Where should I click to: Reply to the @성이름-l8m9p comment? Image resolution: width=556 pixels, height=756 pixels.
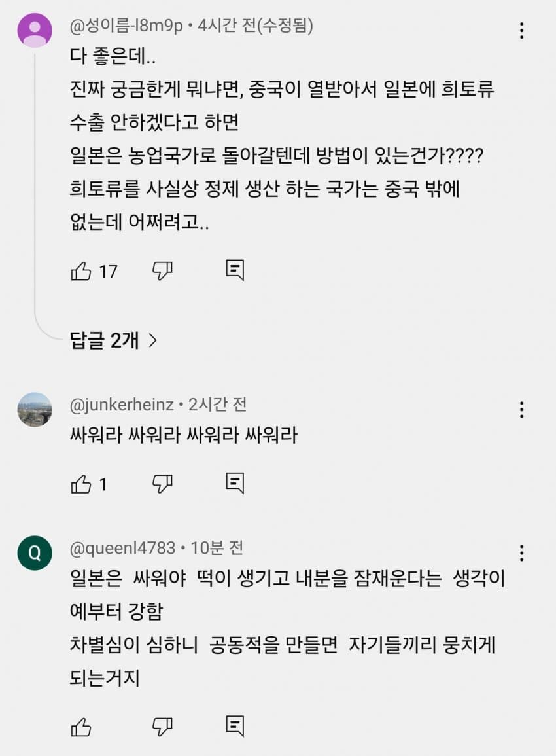235,270
